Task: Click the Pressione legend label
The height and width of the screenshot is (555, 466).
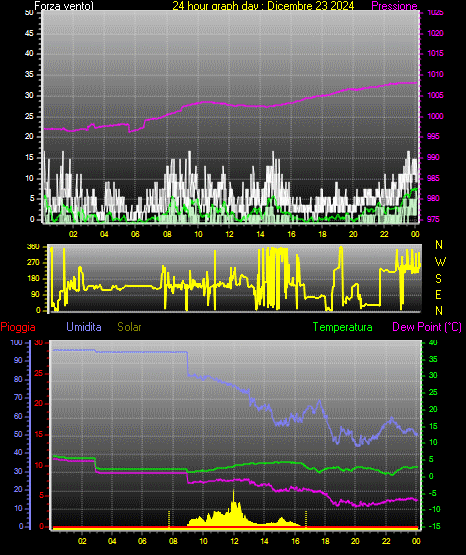Action: coord(394,6)
